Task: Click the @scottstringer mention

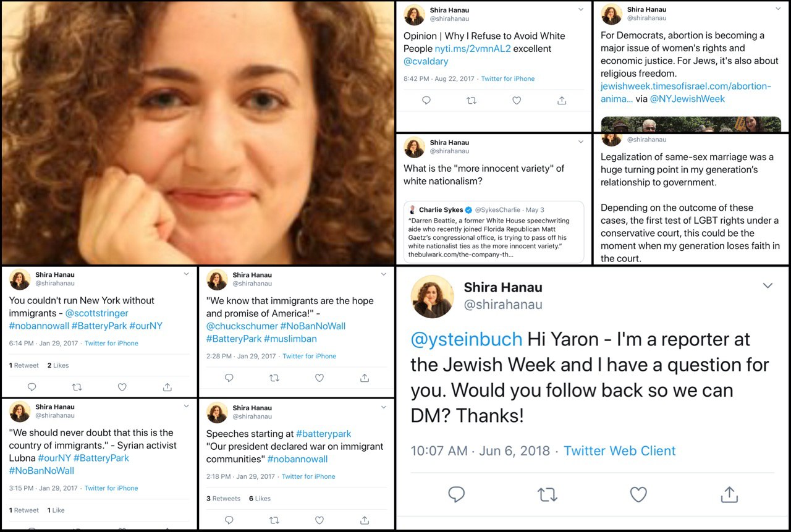Action: [x=97, y=313]
